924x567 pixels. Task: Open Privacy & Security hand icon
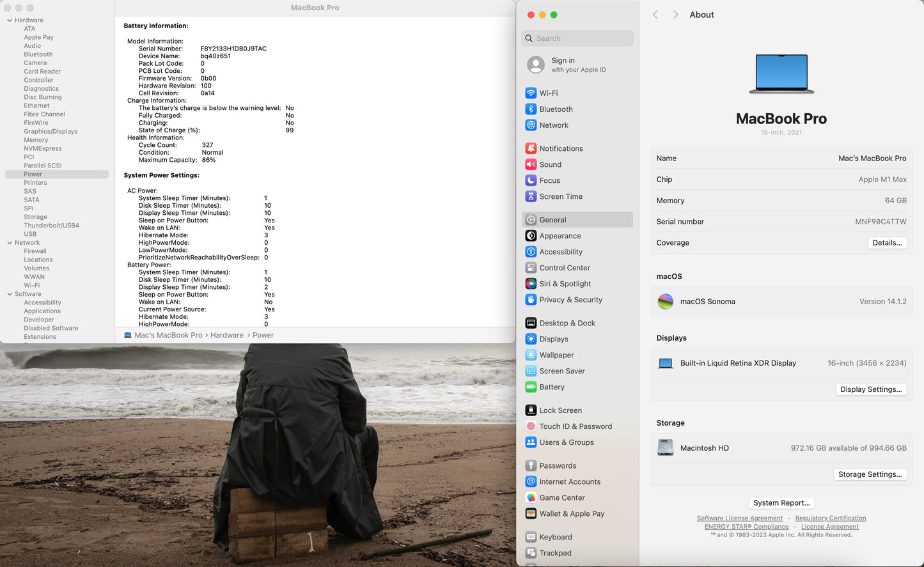531,300
